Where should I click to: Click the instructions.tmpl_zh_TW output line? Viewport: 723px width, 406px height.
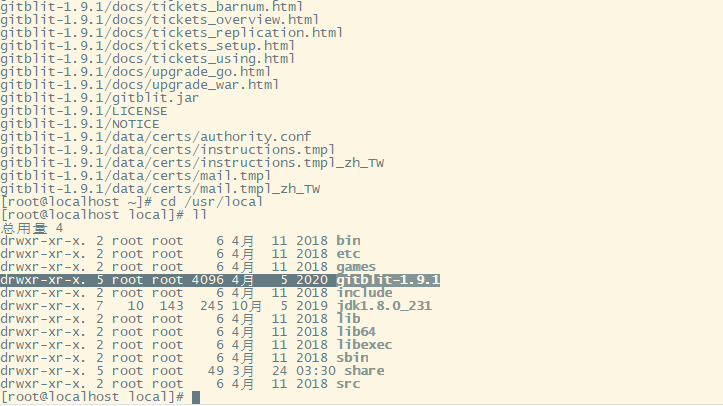pyautogui.click(x=192, y=163)
